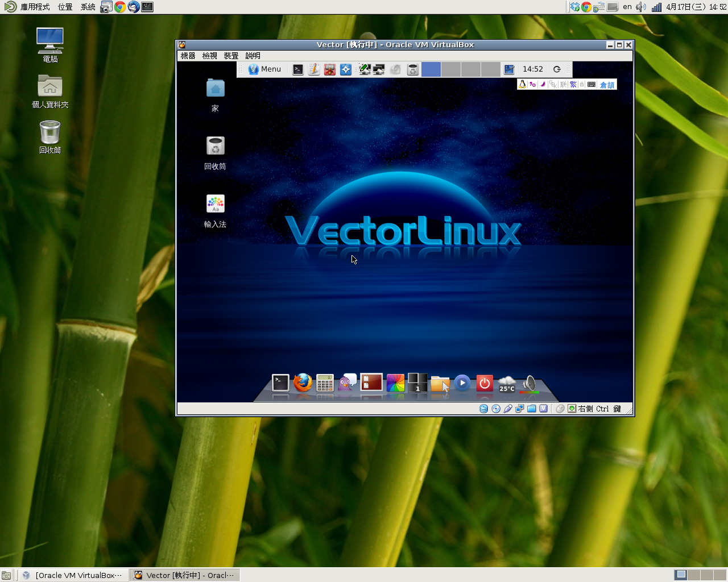The image size is (728, 582).
Task: Click VirtualBox network adapter status icon
Action: point(520,409)
